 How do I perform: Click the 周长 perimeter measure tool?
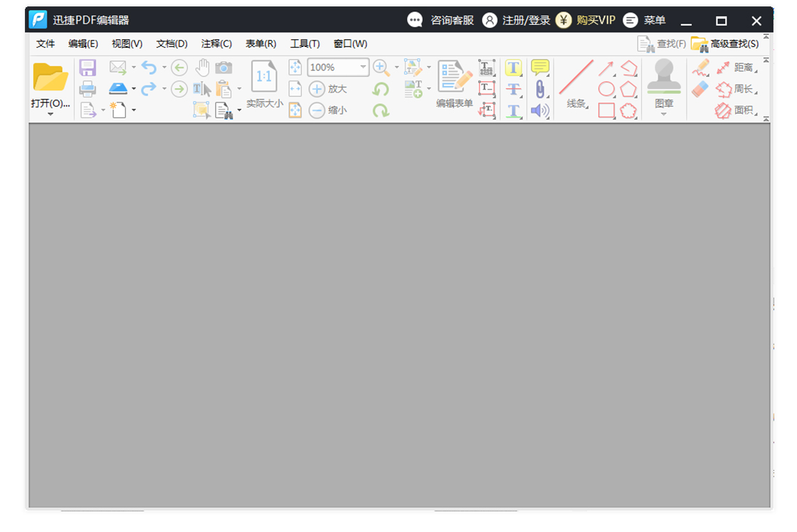coord(737,89)
